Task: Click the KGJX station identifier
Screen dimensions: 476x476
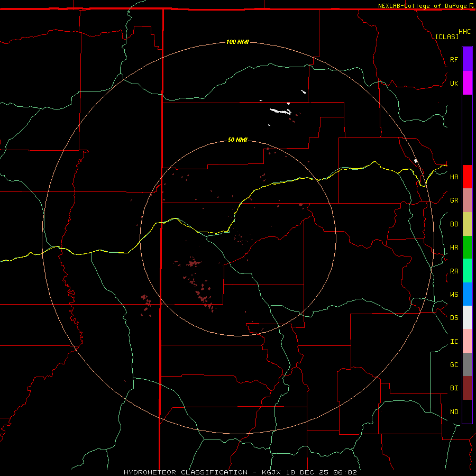Action: click(x=271, y=472)
